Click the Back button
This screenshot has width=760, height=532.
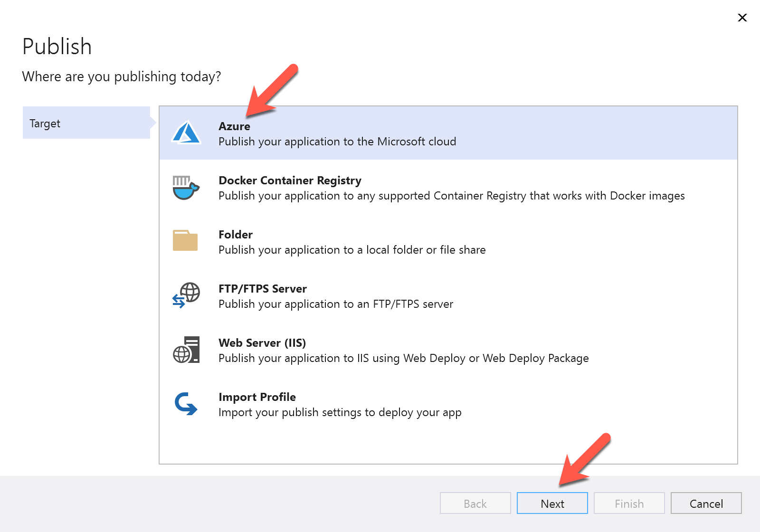click(475, 503)
